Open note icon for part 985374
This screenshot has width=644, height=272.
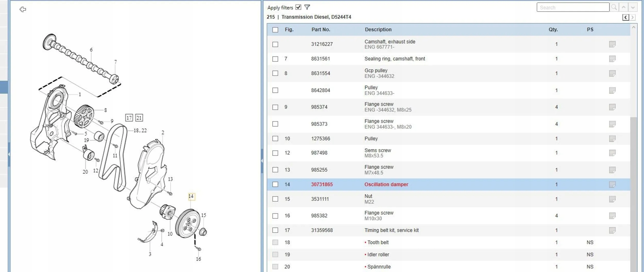[x=612, y=107]
